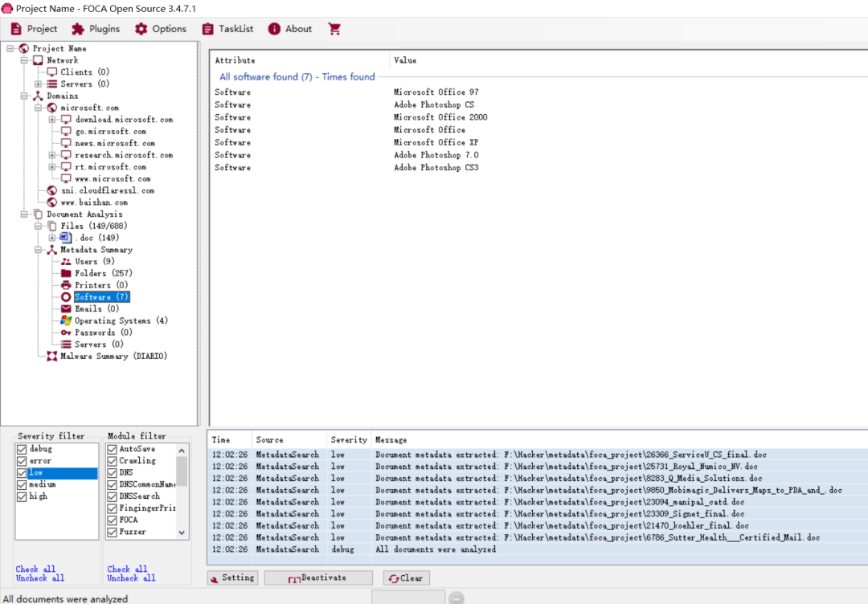Screen dimensions: 868x604
Task: Open the Options menu
Action: (x=161, y=29)
